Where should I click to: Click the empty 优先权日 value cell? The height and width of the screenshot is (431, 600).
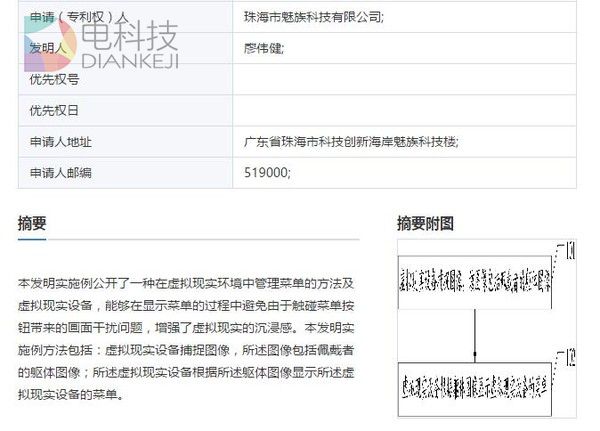pos(404,111)
